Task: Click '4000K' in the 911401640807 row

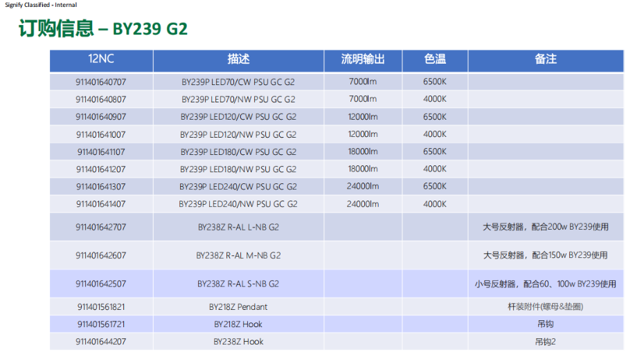Action: coord(435,99)
